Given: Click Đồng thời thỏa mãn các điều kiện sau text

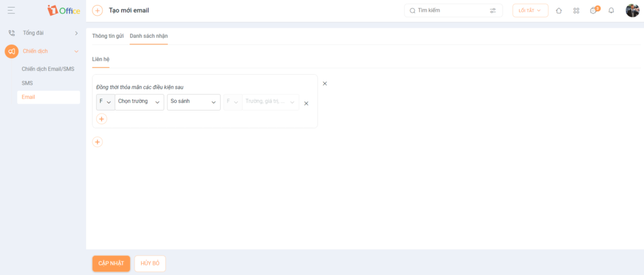Looking at the screenshot, I should 140,87.
